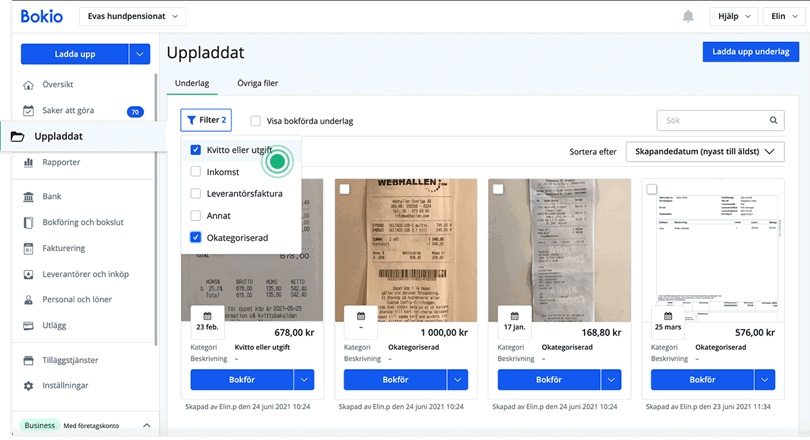The image size is (810, 440).
Task: Click the Personal och löner icon
Action: pos(28,300)
